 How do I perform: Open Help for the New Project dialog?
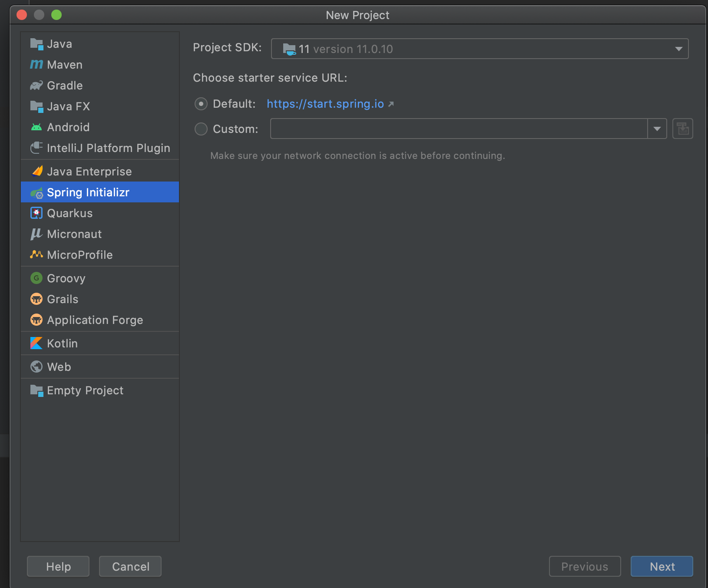58,566
